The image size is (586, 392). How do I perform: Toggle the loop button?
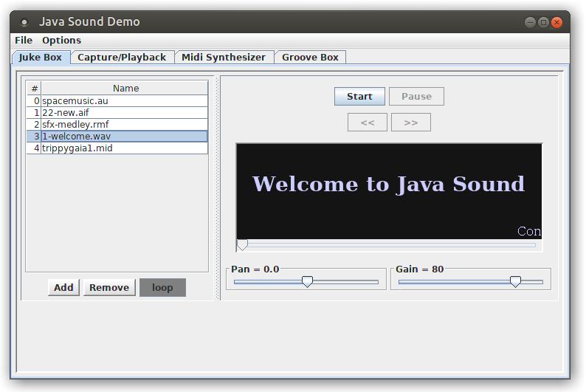[x=162, y=287]
